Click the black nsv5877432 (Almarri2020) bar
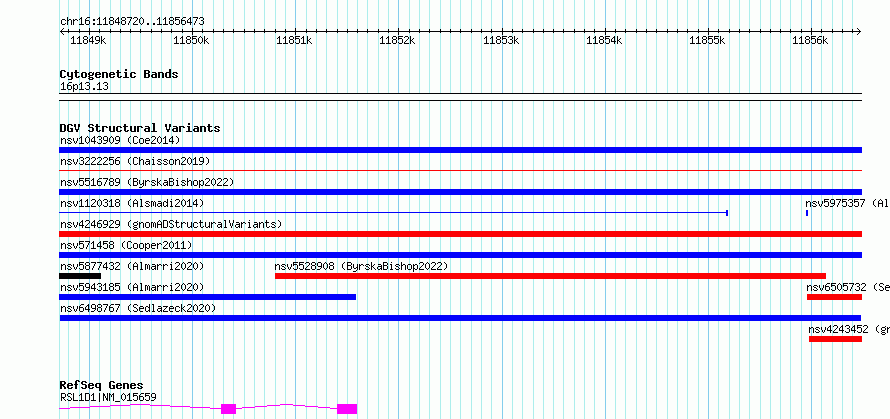 (80, 276)
